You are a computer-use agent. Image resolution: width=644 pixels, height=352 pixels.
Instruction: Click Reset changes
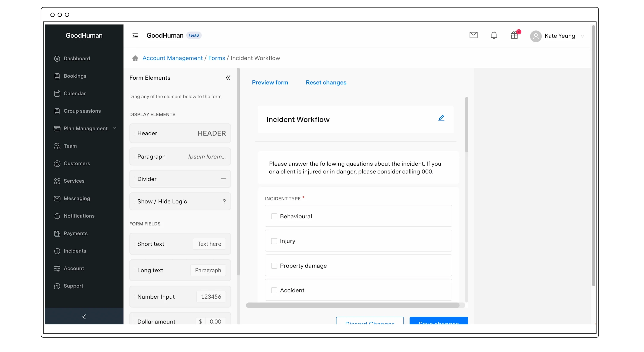(x=326, y=82)
